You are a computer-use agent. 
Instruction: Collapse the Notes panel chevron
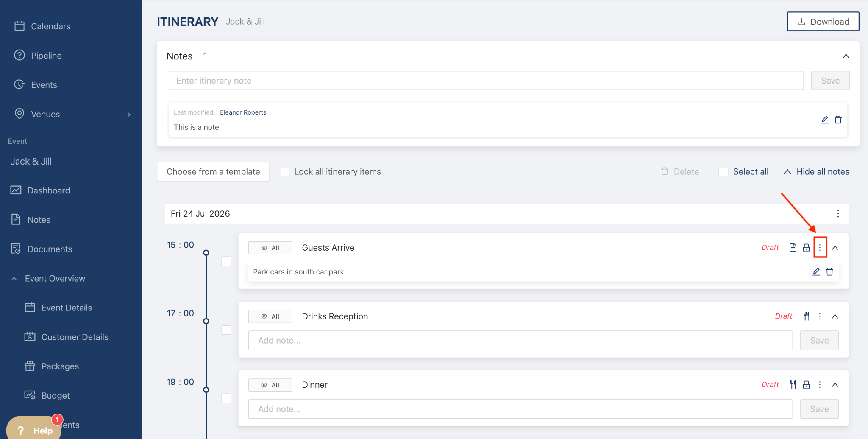tap(846, 56)
